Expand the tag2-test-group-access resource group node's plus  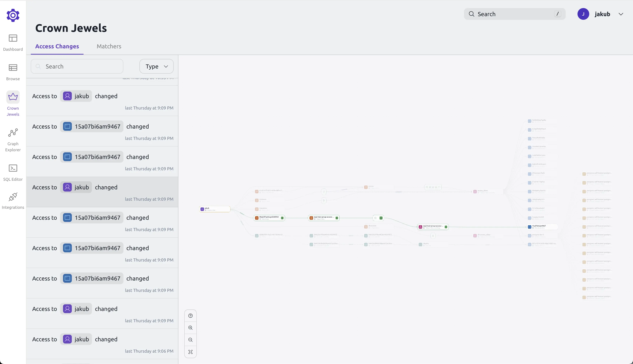pos(446,227)
